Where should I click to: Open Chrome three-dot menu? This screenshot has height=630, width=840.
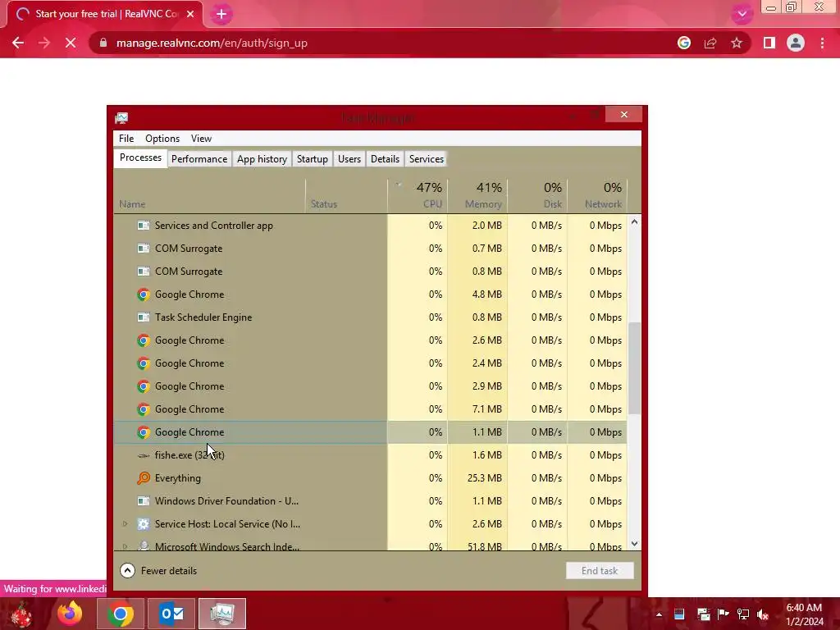click(822, 43)
